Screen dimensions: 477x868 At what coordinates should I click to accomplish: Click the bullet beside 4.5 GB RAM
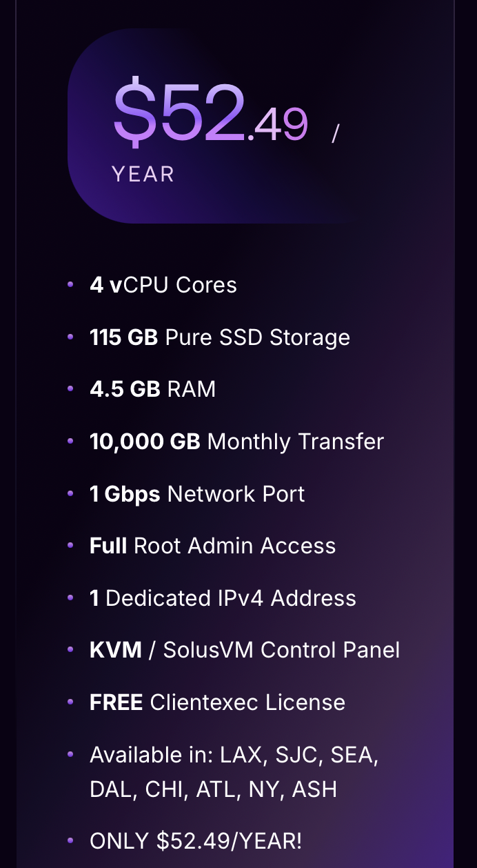point(70,388)
